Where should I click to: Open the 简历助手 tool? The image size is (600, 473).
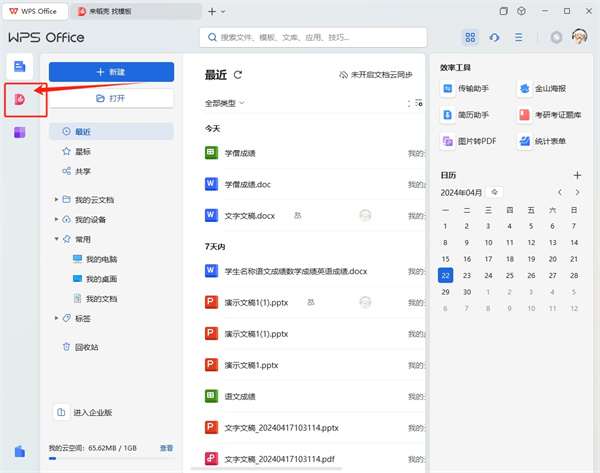(x=465, y=115)
